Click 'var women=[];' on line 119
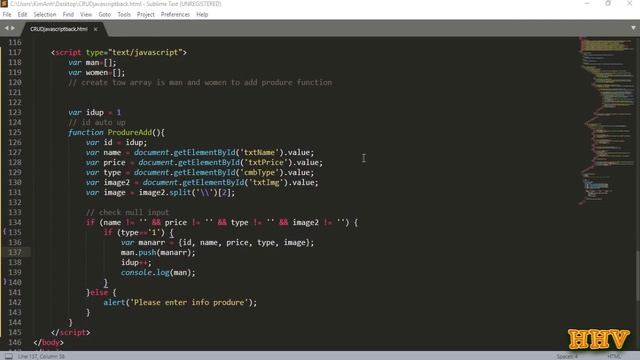The width and height of the screenshot is (640, 360). point(96,72)
